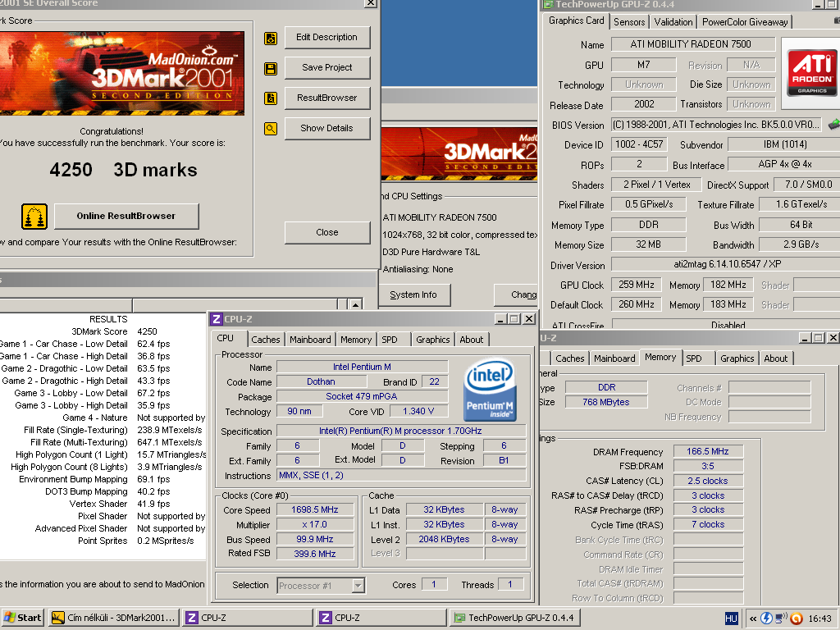The image size is (840, 630).
Task: Click the GPU Name field ATI MOBILITY RADEON 7500
Action: (x=692, y=44)
